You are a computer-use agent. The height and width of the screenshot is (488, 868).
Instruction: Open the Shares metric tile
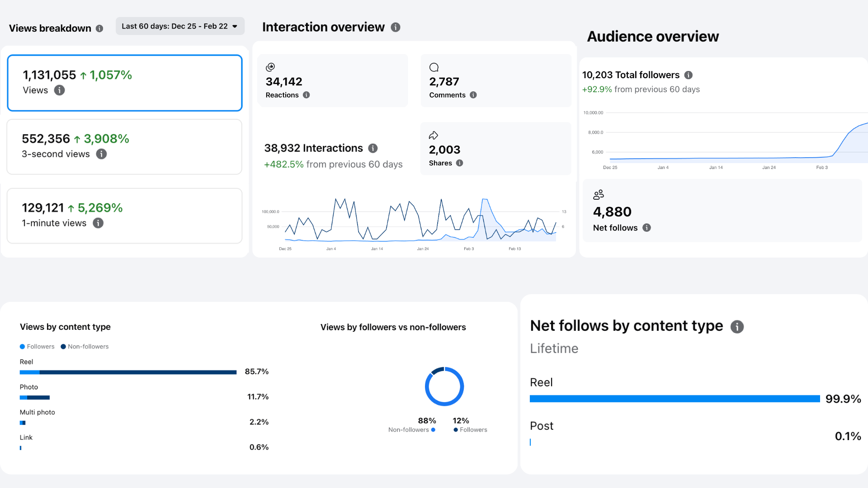pos(495,149)
